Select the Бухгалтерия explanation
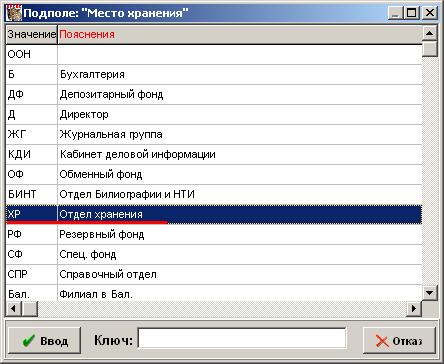The image size is (444, 364). pyautogui.click(x=92, y=74)
